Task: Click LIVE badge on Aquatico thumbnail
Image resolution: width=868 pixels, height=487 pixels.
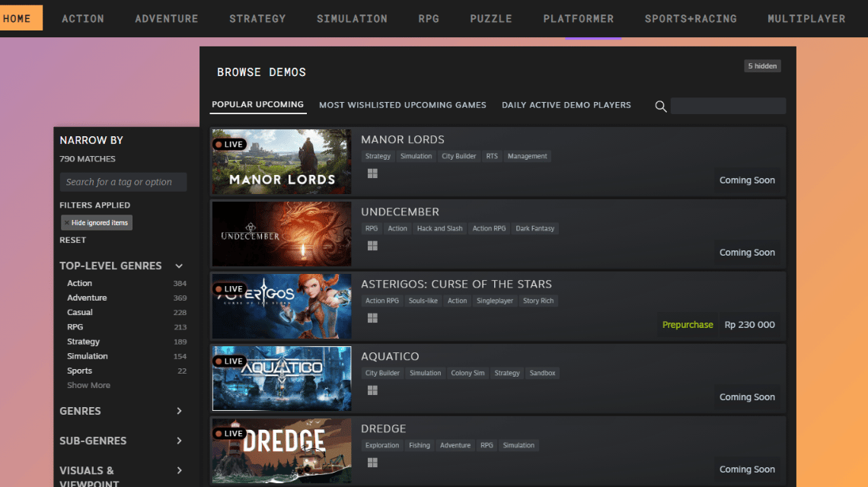Action: [229, 361]
